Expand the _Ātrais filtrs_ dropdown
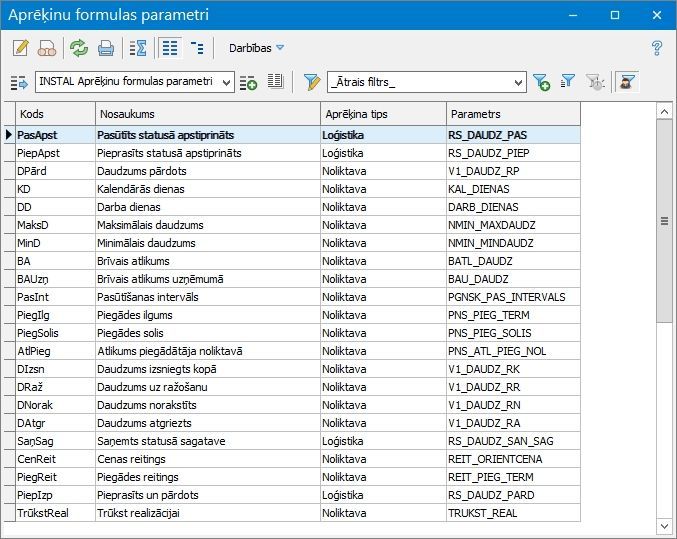This screenshot has height=539, width=677. (518, 82)
